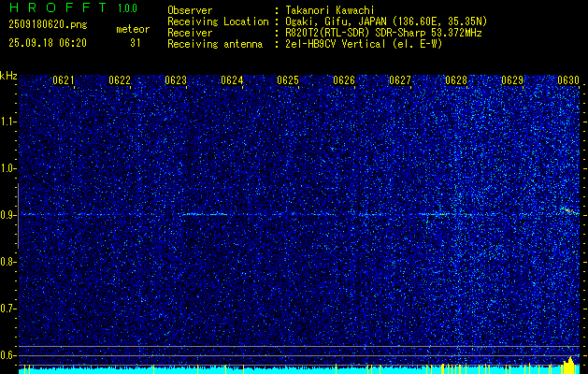Click the 0.7 kHz frequency label
This screenshot has width=588, height=374.
coord(7,309)
